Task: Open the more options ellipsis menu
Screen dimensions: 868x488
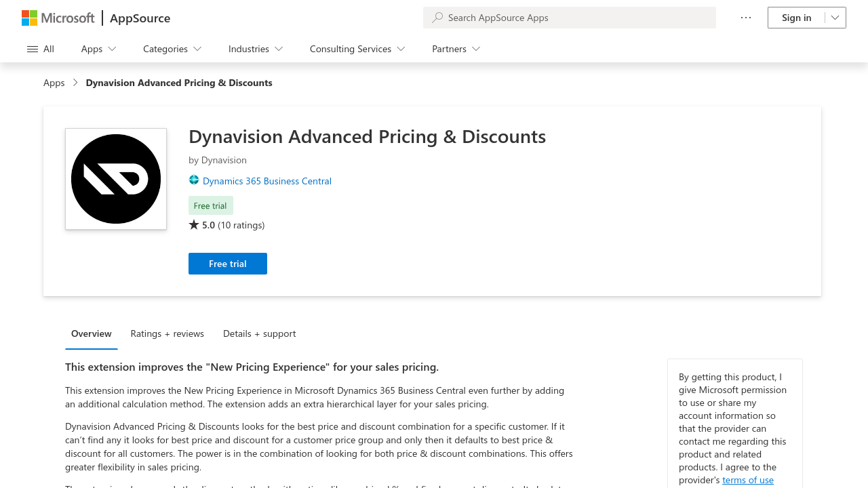Action: [746, 18]
